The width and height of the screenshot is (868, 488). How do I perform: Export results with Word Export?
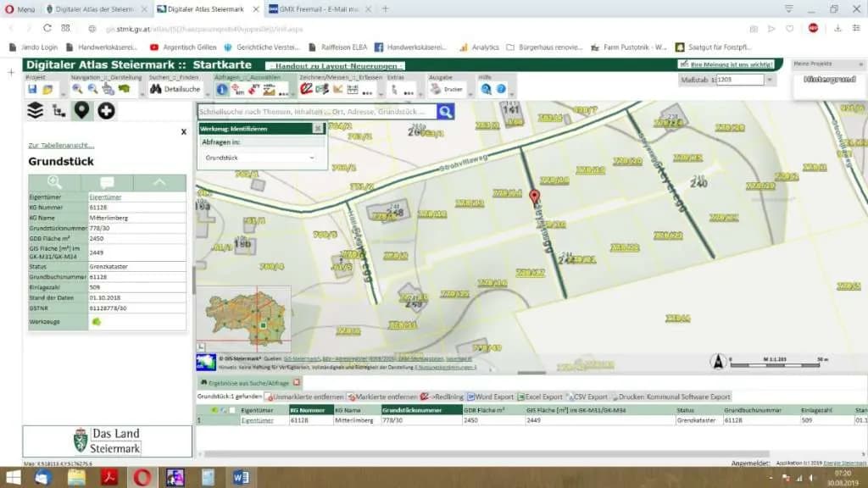[x=491, y=396]
